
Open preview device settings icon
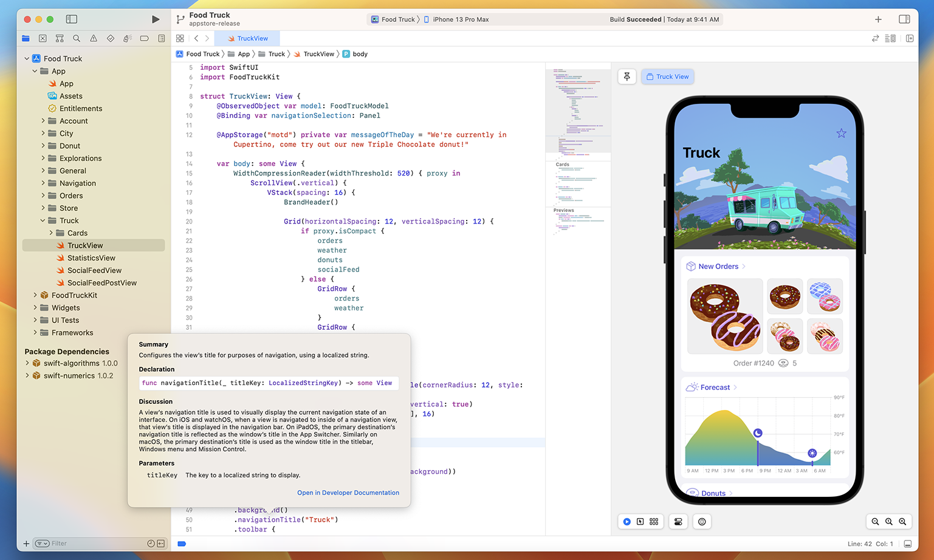pyautogui.click(x=678, y=522)
